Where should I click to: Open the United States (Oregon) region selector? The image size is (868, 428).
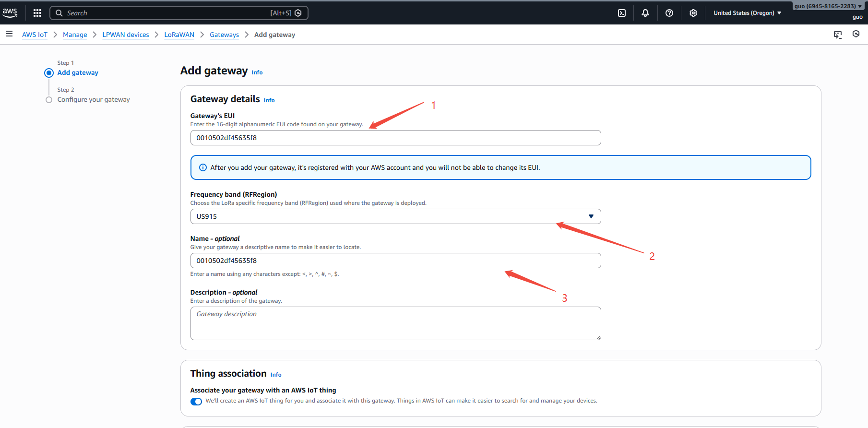coord(747,13)
